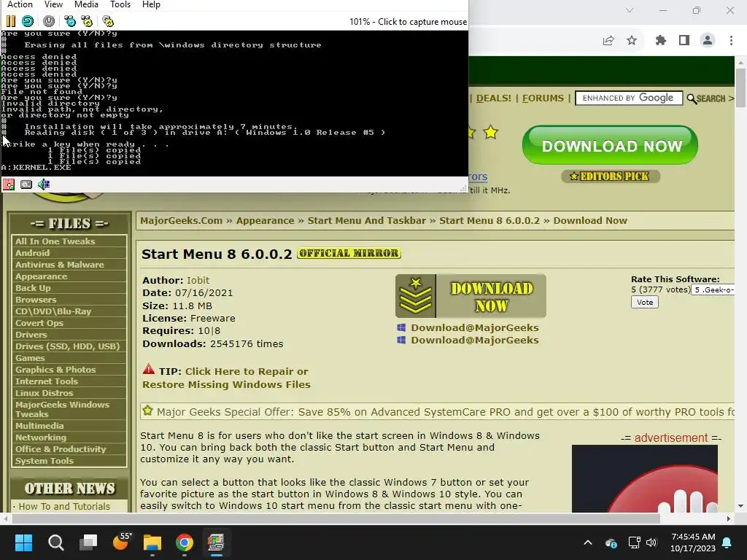
Task: Click the gray ACPI shutdown power icon
Action: (x=49, y=21)
